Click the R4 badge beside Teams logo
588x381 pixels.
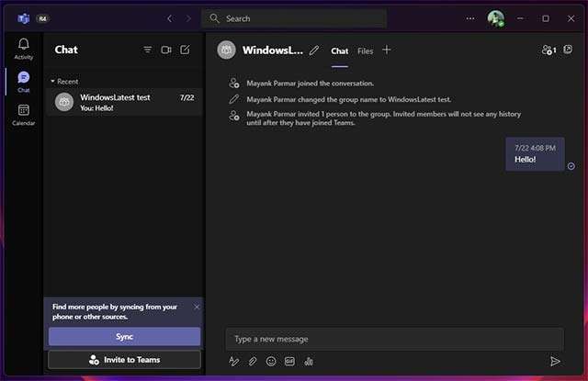pyautogui.click(x=42, y=18)
